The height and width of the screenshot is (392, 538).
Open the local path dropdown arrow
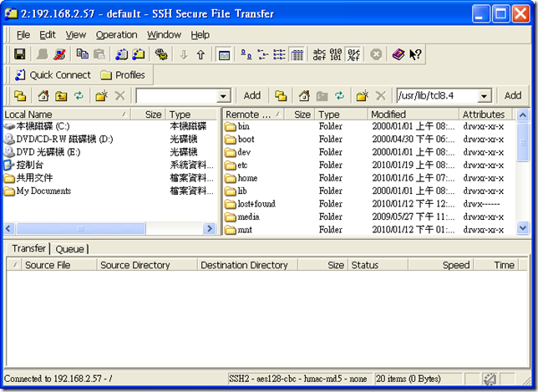[223, 96]
